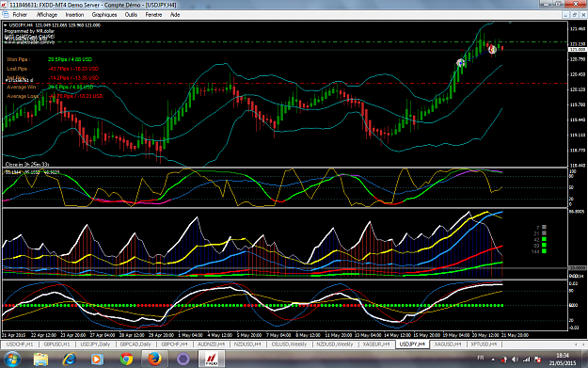Click the '21 Apr 2015' time axis label
Image resolution: width=588 pixels, height=368 pixels.
tap(14, 335)
